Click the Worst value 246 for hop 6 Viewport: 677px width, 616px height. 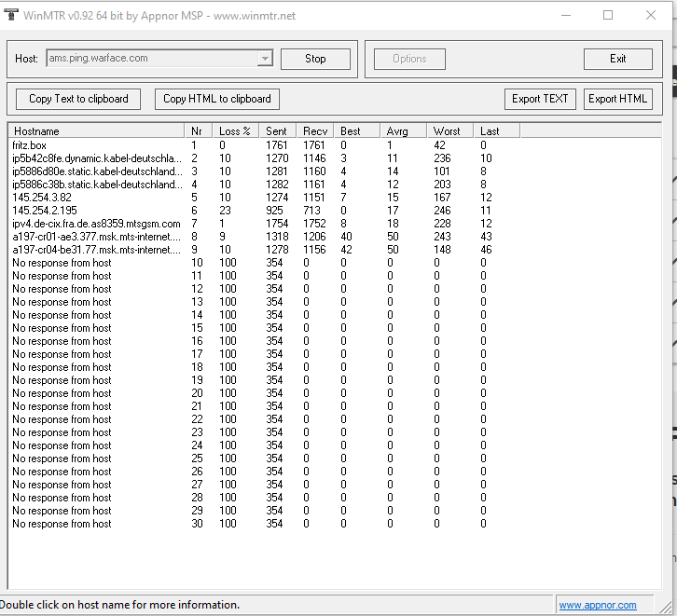(x=442, y=211)
